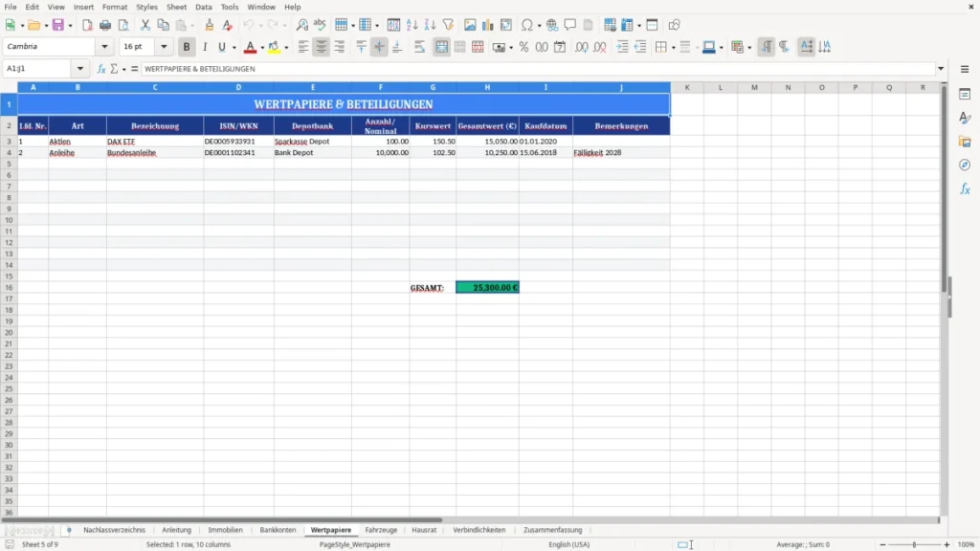The height and width of the screenshot is (551, 980).
Task: Open the Sheet menu
Action: pos(176,7)
